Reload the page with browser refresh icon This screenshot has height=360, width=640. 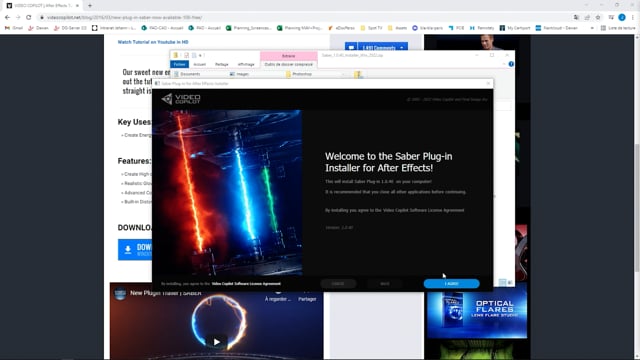(x=29, y=18)
